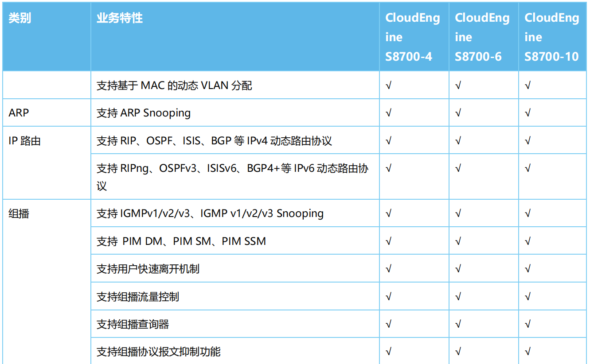Image resolution: width=590 pixels, height=364 pixels.
Task: Click the S8700-10 checkmark in 支持组播查询器 row
Action: point(527,324)
